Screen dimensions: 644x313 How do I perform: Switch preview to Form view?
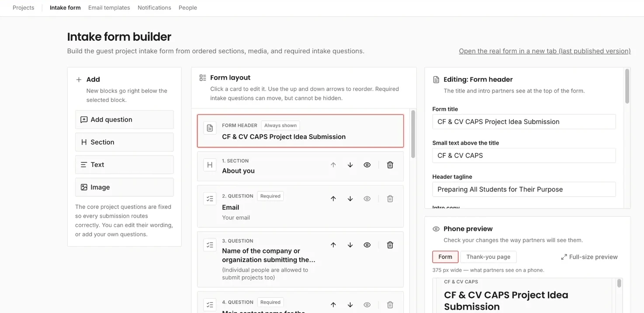445,257
